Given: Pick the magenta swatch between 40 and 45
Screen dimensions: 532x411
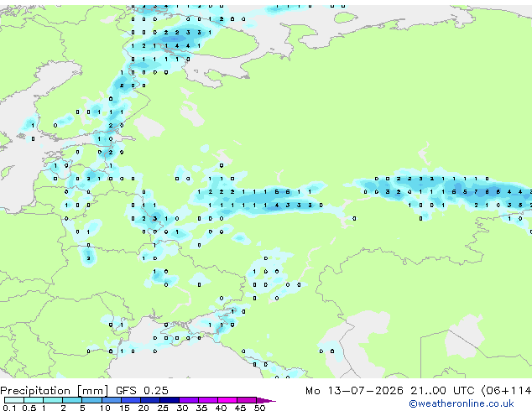Looking at the screenshot, I should 227,400.
